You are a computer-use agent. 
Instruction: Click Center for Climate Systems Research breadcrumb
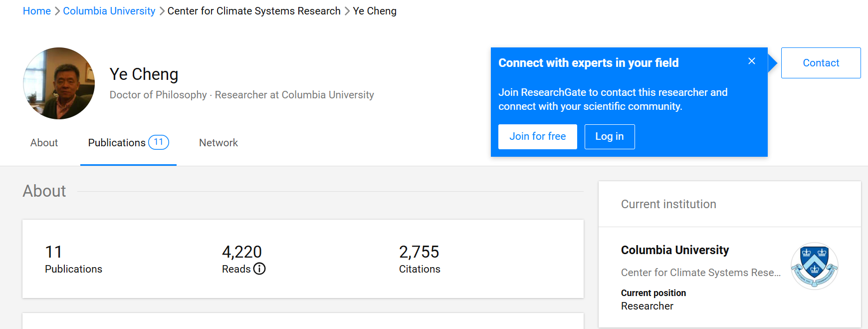[254, 11]
